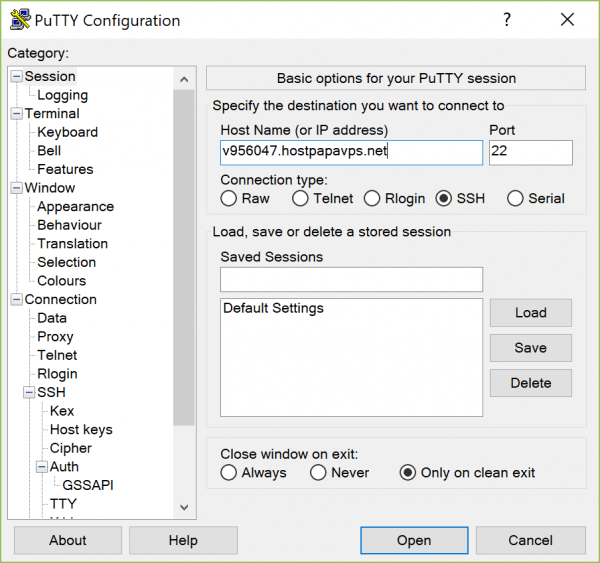This screenshot has width=600, height=563.
Task: Select the SSH connection type radio
Action: [443, 199]
